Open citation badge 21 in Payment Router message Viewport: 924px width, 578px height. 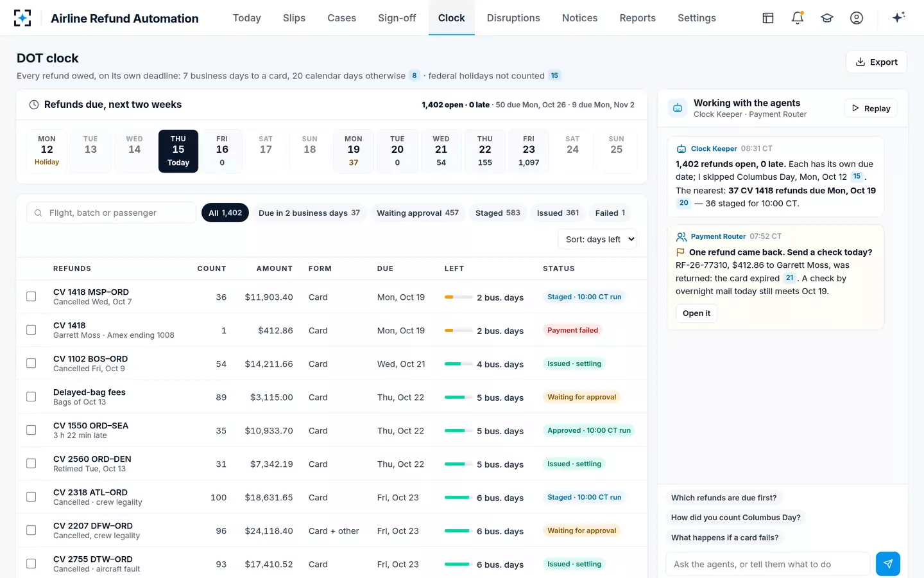pyautogui.click(x=789, y=278)
